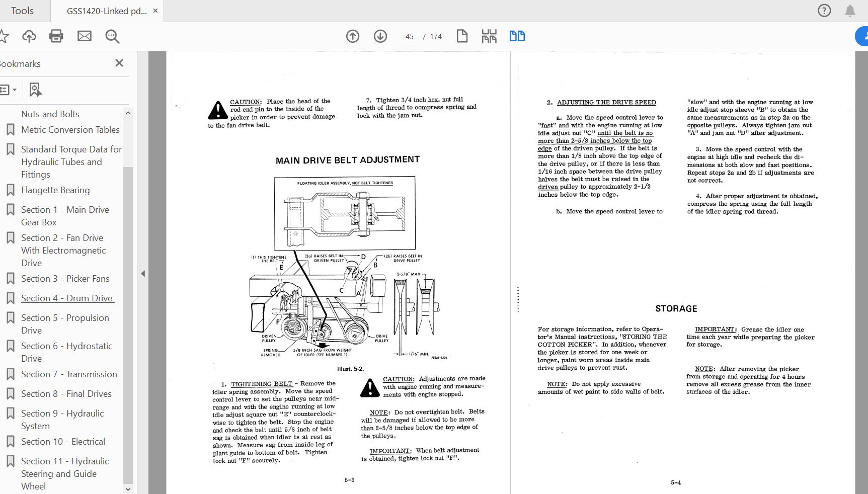This screenshot has width=868, height=494.
Task: Click bookmark icon beside Section 9 - Hydraulic System
Action: click(x=10, y=414)
